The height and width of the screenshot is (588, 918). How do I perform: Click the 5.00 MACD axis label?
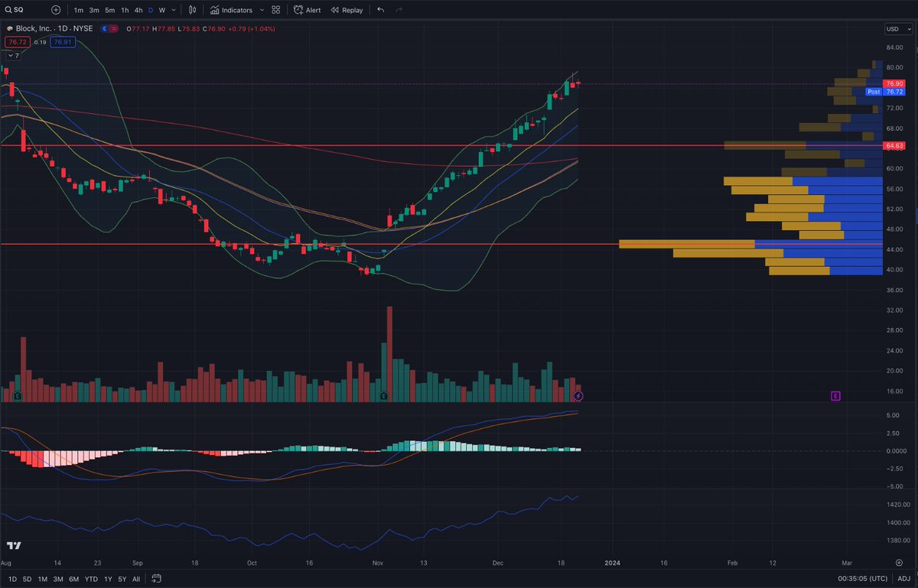coord(892,415)
